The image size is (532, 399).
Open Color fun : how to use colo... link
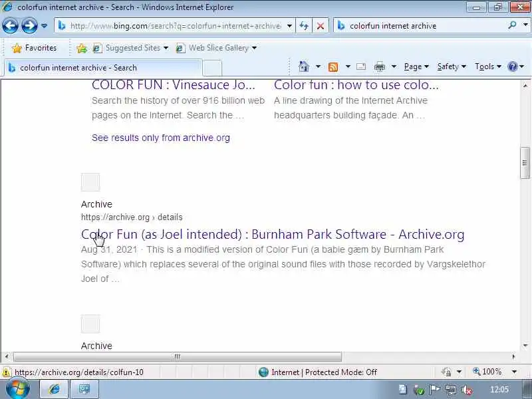pyautogui.click(x=356, y=85)
